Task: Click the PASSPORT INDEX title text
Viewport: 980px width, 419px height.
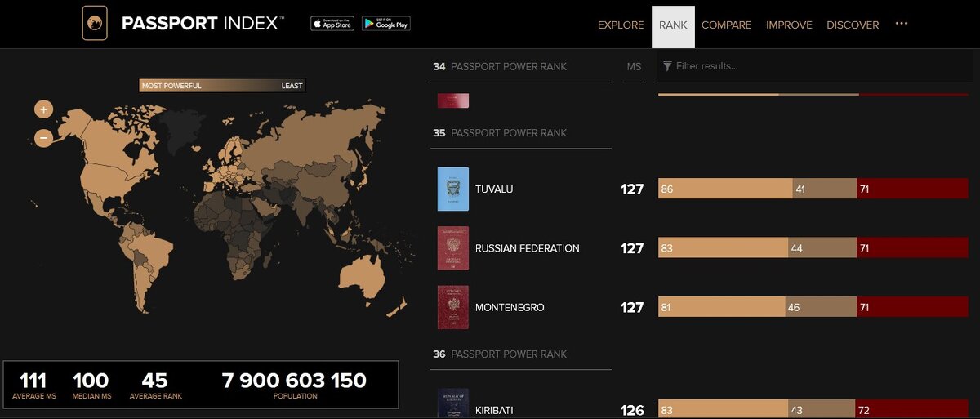Action: (203, 23)
